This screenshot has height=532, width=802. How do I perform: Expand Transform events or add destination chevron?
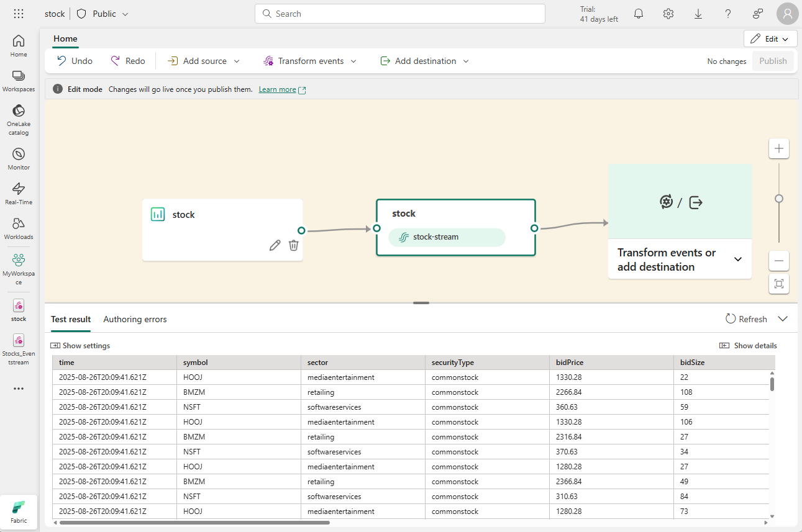(738, 259)
